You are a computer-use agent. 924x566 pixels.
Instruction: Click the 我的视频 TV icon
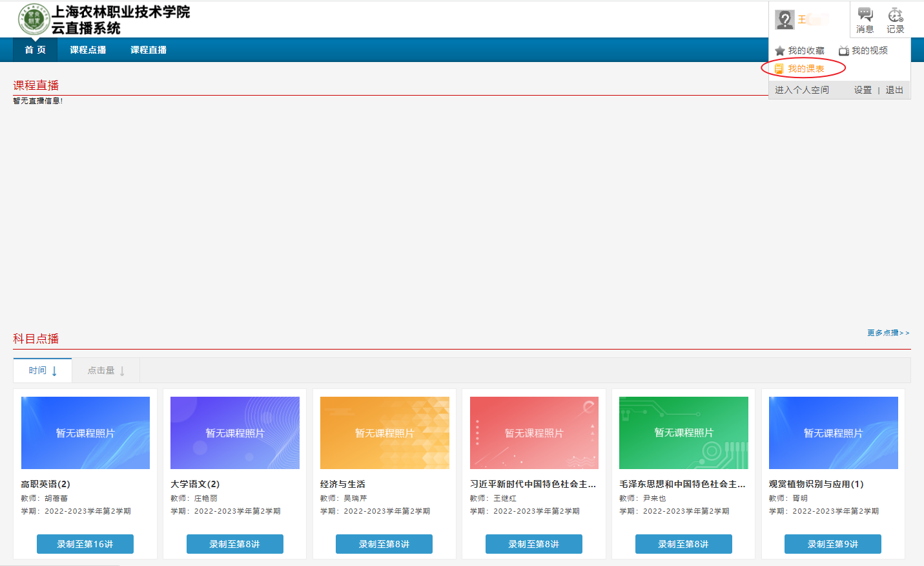click(843, 50)
